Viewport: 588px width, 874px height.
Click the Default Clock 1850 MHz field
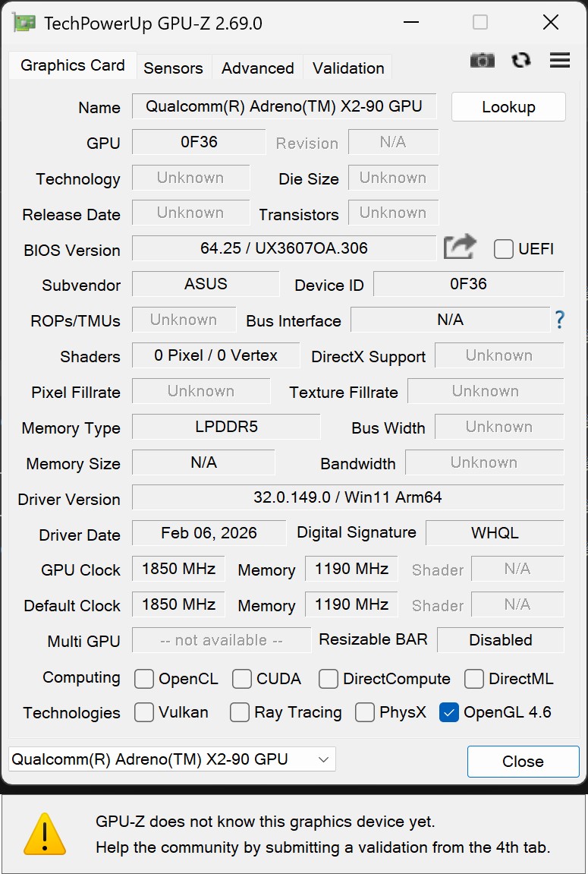[x=178, y=604]
